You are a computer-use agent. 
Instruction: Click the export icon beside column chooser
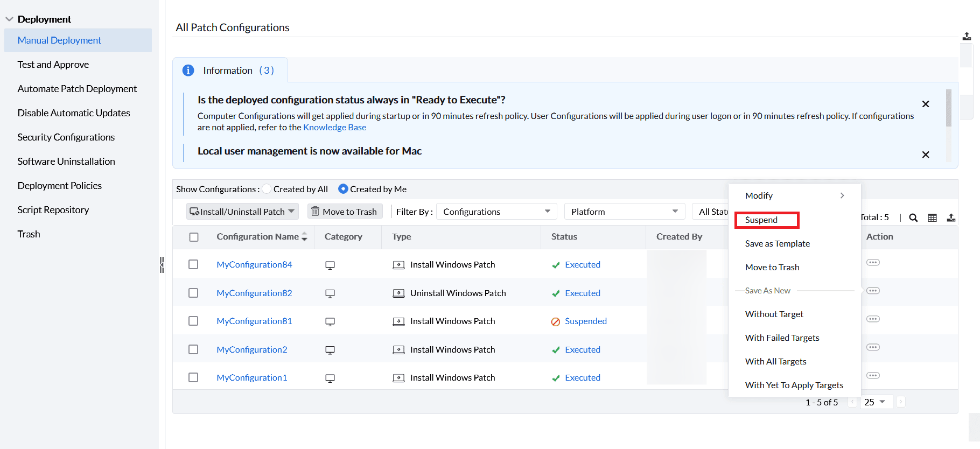(x=951, y=218)
